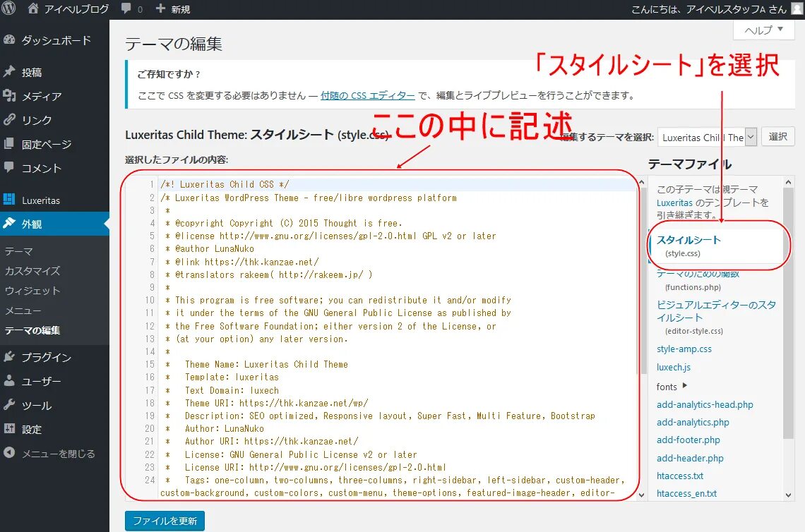Screen dimensions: 805x532
Task: Click the 外観 paintbrush icon
Action: click(x=9, y=223)
